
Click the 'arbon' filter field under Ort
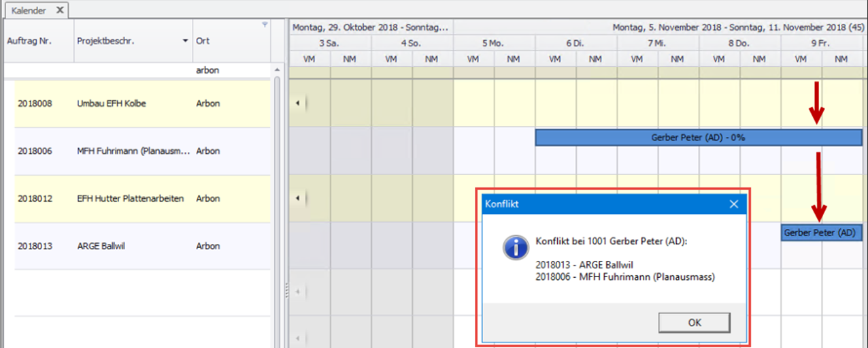pyautogui.click(x=232, y=70)
